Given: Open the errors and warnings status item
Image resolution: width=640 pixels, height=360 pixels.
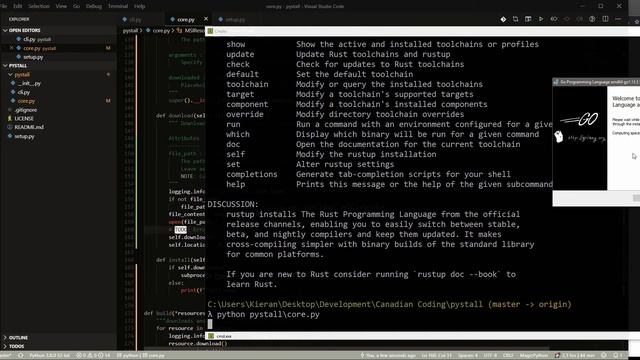Looking at the screenshot, I should tap(93, 355).
